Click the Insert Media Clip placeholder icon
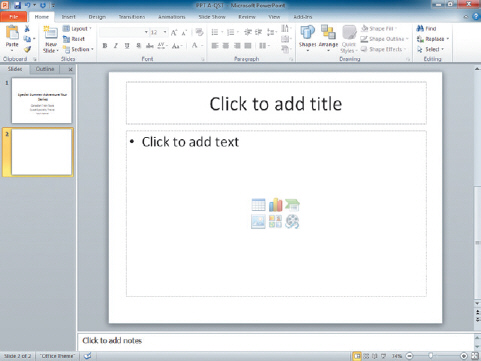The width and height of the screenshot is (481, 361). (292, 221)
